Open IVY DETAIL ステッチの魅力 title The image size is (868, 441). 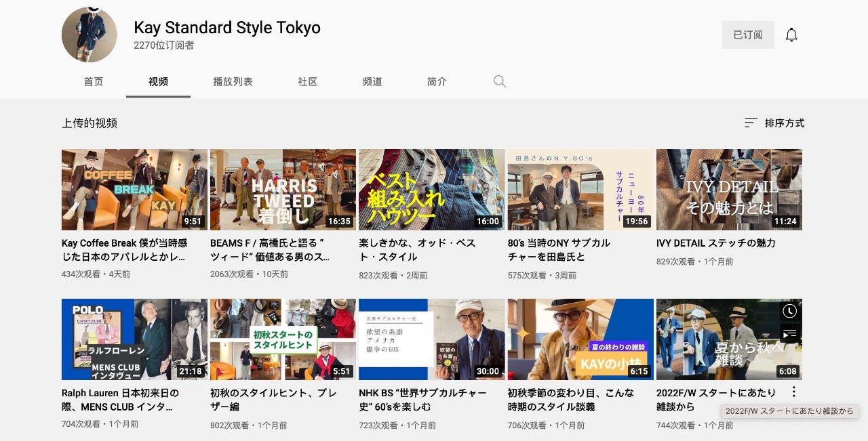click(716, 243)
